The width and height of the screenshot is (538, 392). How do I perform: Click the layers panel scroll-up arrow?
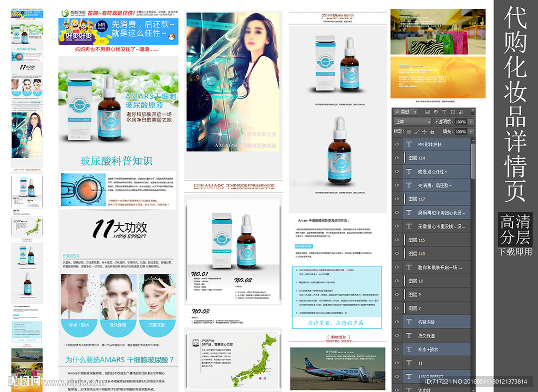tap(473, 140)
